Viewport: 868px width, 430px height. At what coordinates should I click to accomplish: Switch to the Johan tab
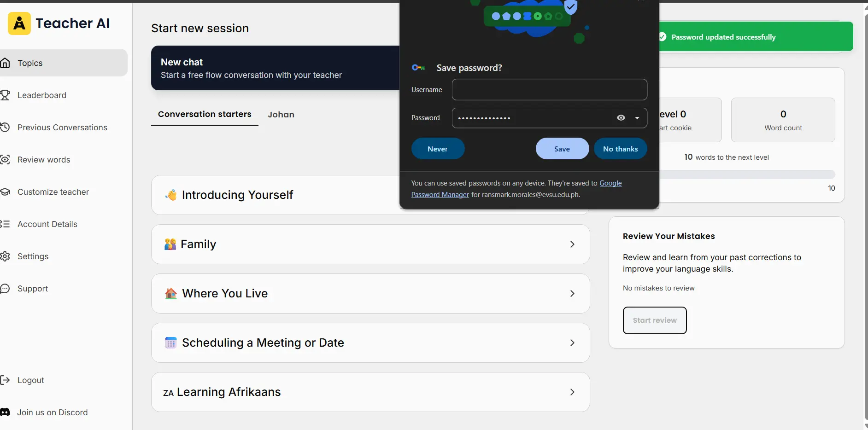click(x=281, y=115)
